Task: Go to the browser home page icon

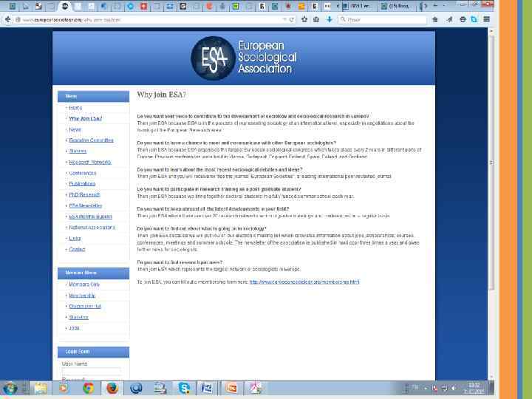Action: pyautogui.click(x=435, y=19)
